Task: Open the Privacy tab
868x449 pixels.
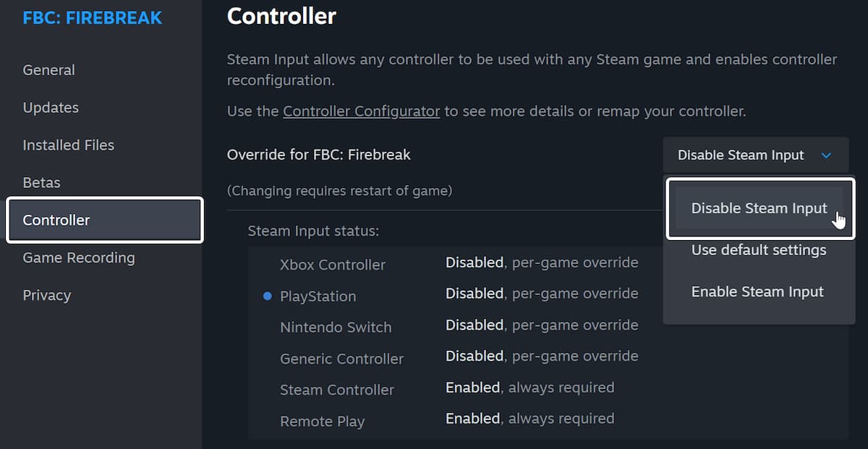Action: (x=47, y=296)
